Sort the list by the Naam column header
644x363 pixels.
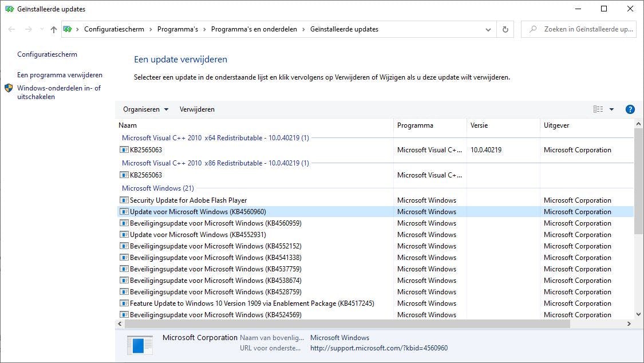(128, 125)
